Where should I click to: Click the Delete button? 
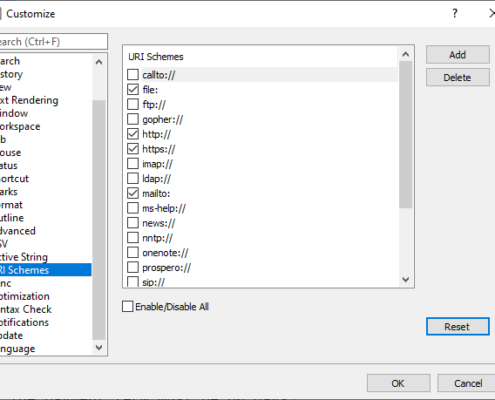point(457,77)
